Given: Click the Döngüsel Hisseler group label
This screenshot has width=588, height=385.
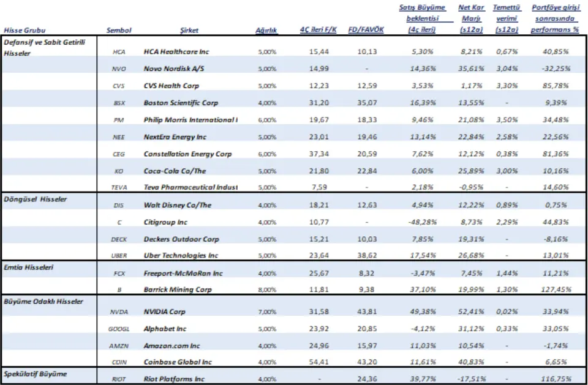Looking at the screenshot, I should [x=36, y=200].
